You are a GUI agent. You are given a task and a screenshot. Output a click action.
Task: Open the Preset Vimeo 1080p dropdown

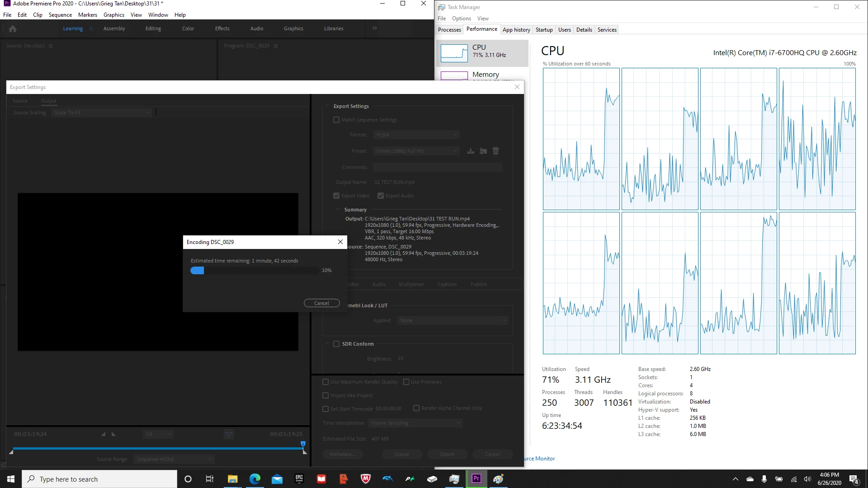coord(416,151)
